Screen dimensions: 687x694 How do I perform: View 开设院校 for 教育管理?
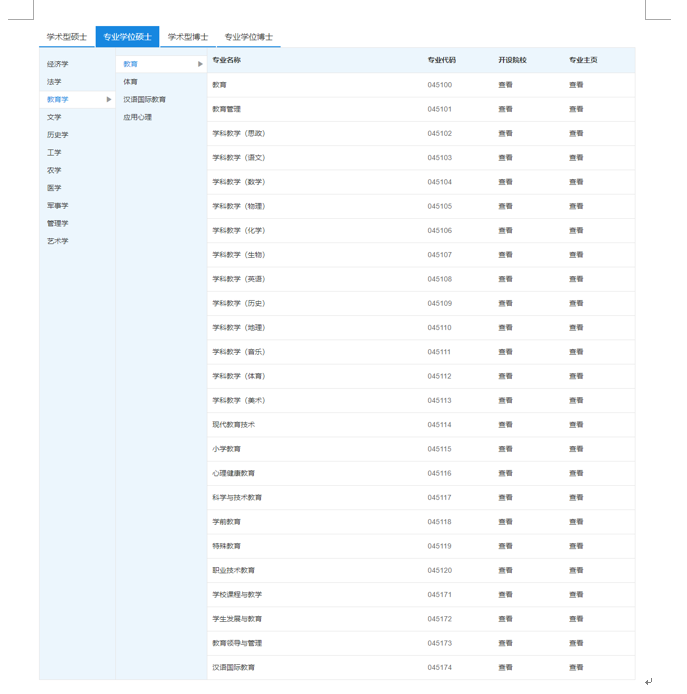coord(505,109)
